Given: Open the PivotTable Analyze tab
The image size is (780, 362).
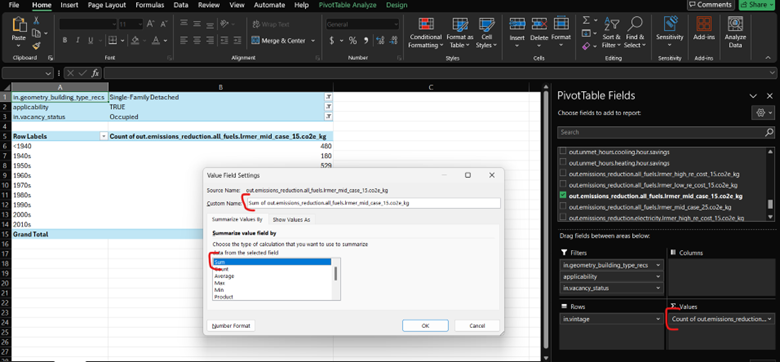Looking at the screenshot, I should point(347,5).
